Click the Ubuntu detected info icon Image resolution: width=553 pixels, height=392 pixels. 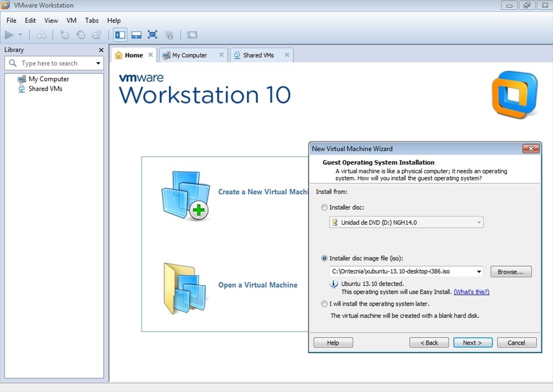click(x=334, y=284)
